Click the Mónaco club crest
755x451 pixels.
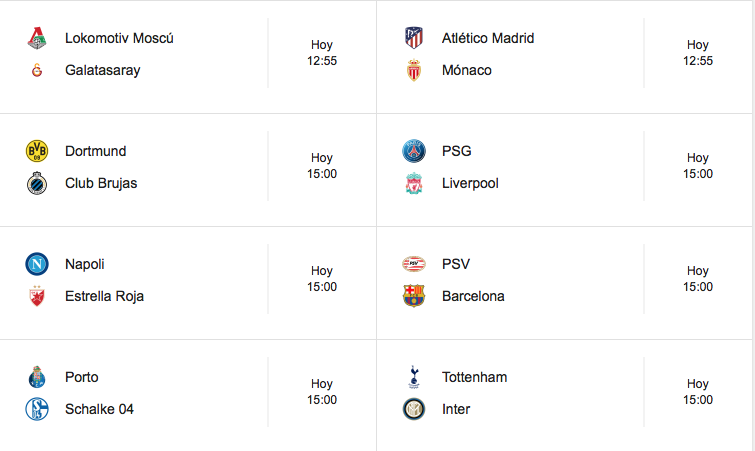[x=414, y=70]
